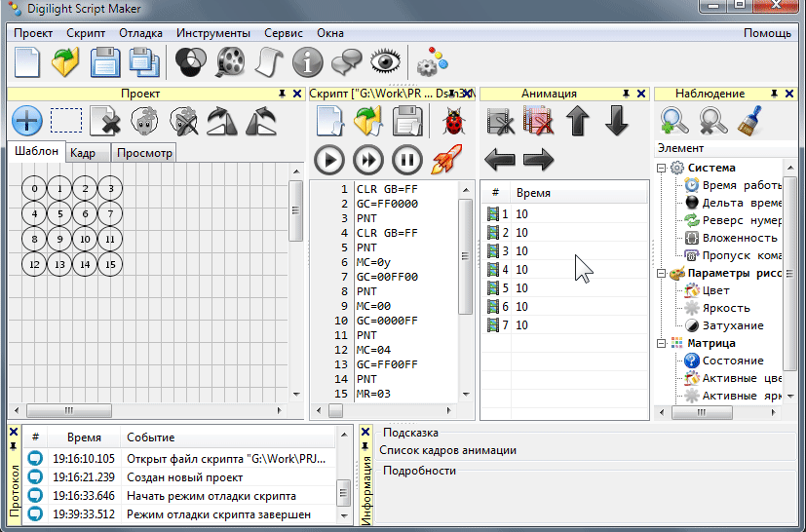
Task: Show the info icon in main toolbar
Action: 307,62
